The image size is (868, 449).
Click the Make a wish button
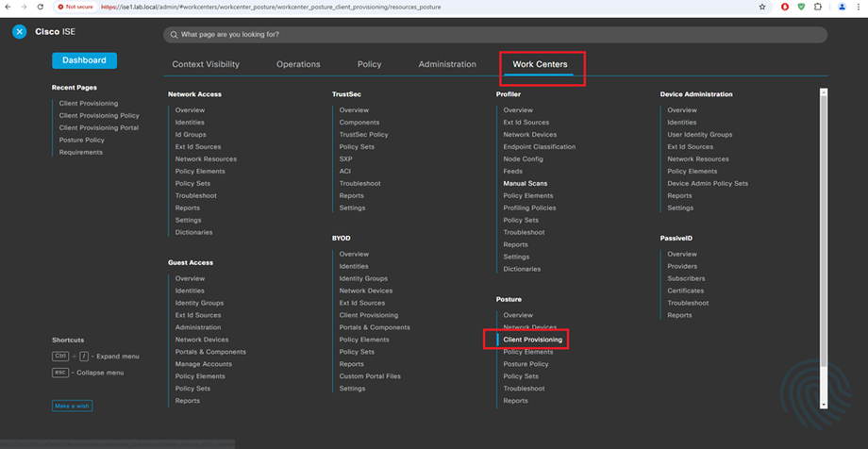coord(72,406)
